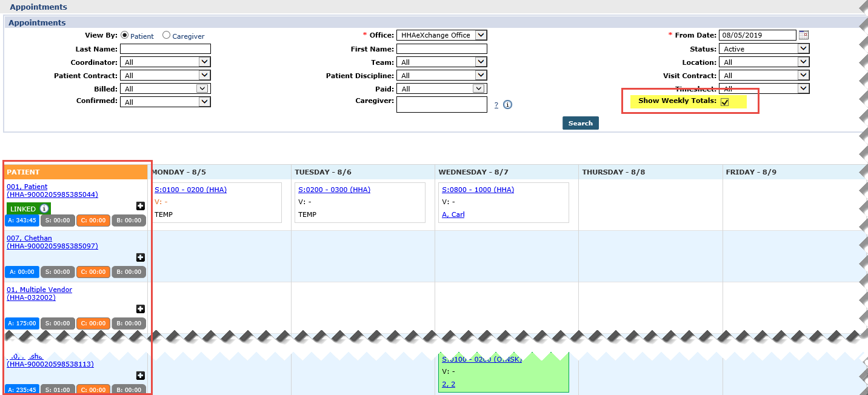The image size is (868, 395).
Task: Select the Caregiver view radio button
Action: (x=167, y=35)
